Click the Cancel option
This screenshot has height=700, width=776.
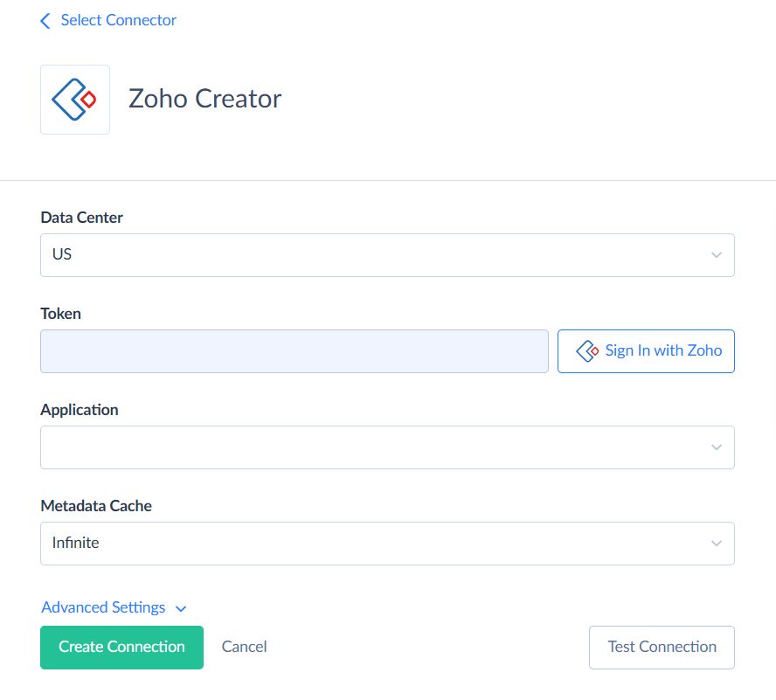(244, 647)
